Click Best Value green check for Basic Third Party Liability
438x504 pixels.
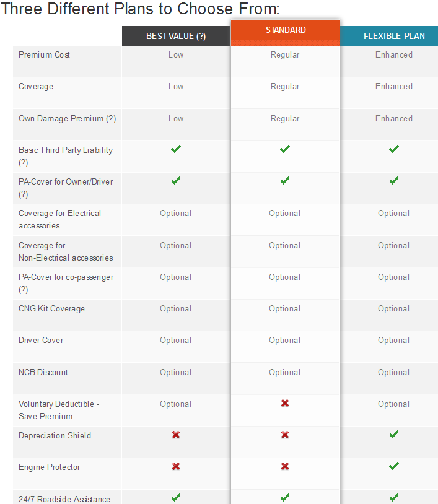click(x=176, y=149)
